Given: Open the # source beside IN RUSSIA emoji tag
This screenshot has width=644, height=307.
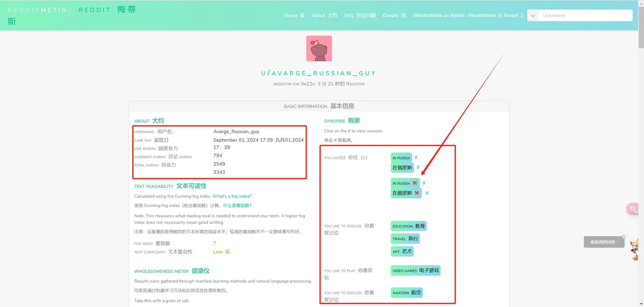Looking at the screenshot, I should coord(424,183).
